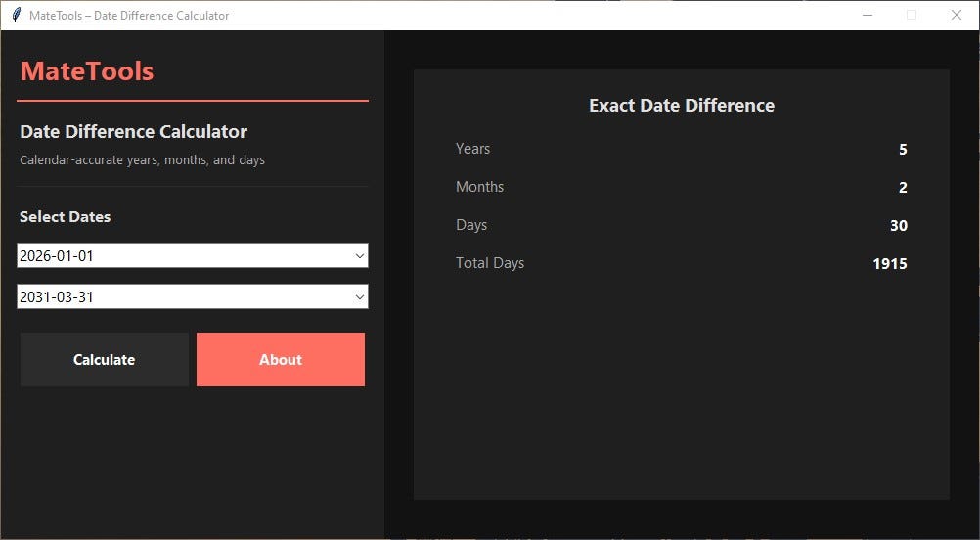Focus the start date field showing 2026-01-01
This screenshot has width=980, height=540.
[193, 255]
